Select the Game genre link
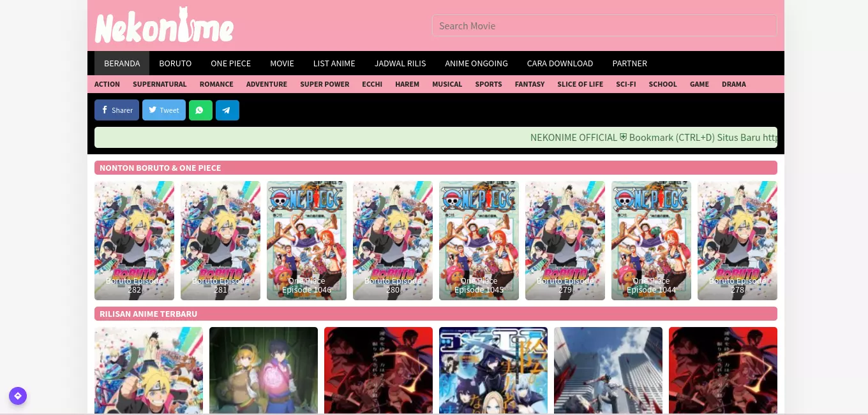This screenshot has height=415, width=868. [x=700, y=84]
